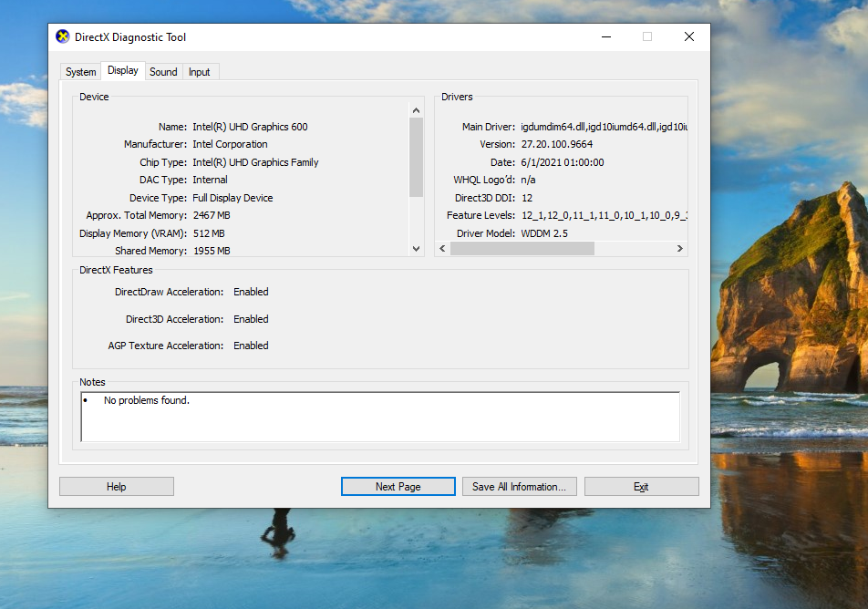Close the DirectX Diagnostic Tool window
Image resolution: width=868 pixels, height=609 pixels.
(x=689, y=37)
